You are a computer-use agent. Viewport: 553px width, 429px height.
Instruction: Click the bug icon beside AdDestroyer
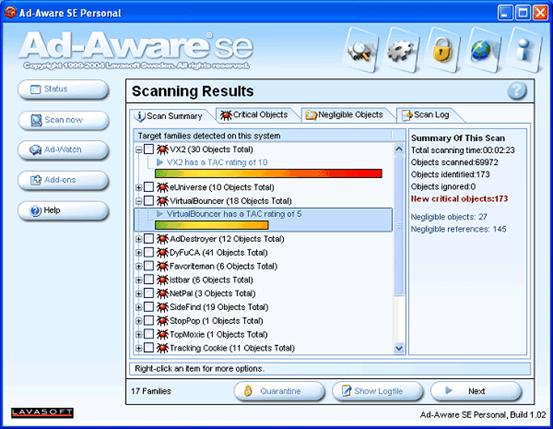(x=162, y=239)
